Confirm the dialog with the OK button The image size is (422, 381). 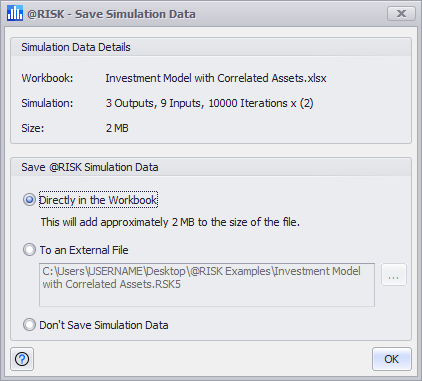[392, 359]
